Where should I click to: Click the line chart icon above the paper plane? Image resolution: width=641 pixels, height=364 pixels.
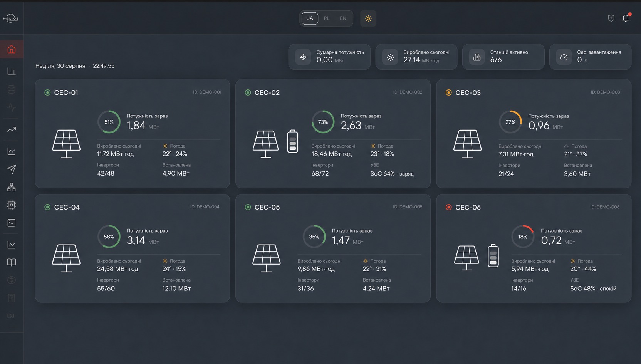pos(12,151)
